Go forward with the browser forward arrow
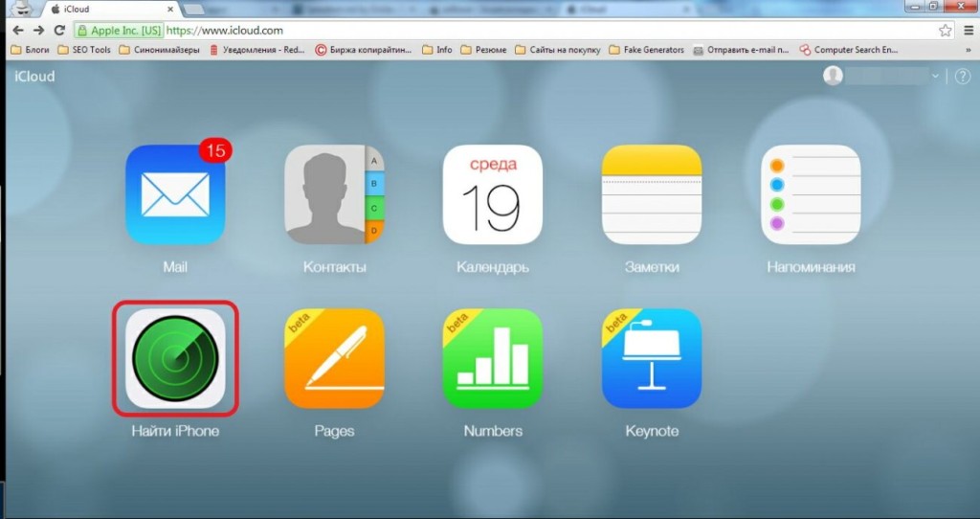 click(x=38, y=30)
